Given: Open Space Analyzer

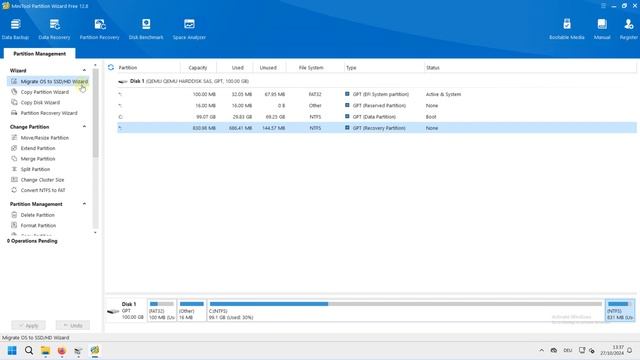Looking at the screenshot, I should coord(189,29).
